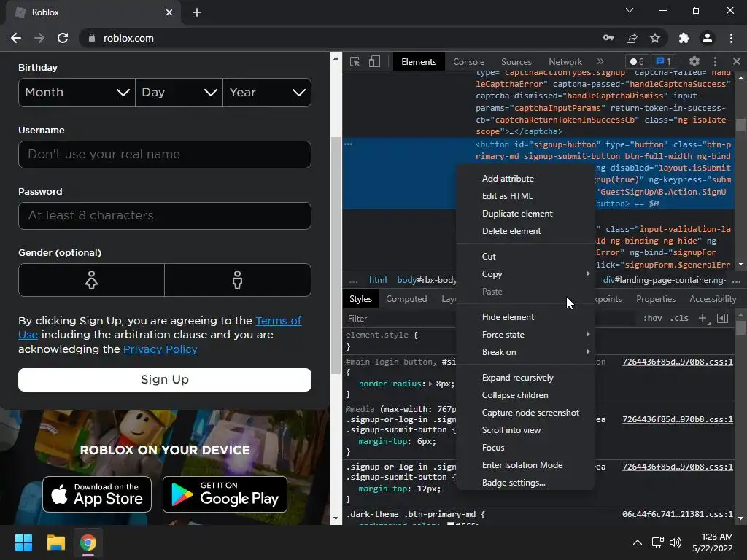
Task: Switch to the Network tab
Action: click(565, 62)
